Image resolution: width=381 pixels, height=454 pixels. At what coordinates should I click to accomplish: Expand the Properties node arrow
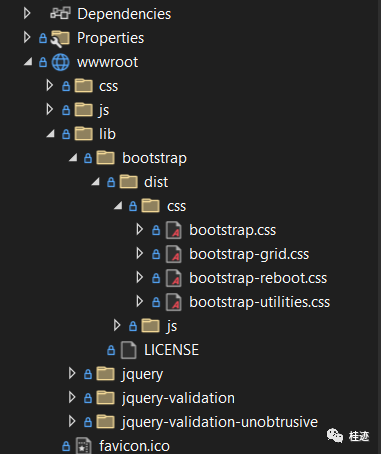point(27,37)
